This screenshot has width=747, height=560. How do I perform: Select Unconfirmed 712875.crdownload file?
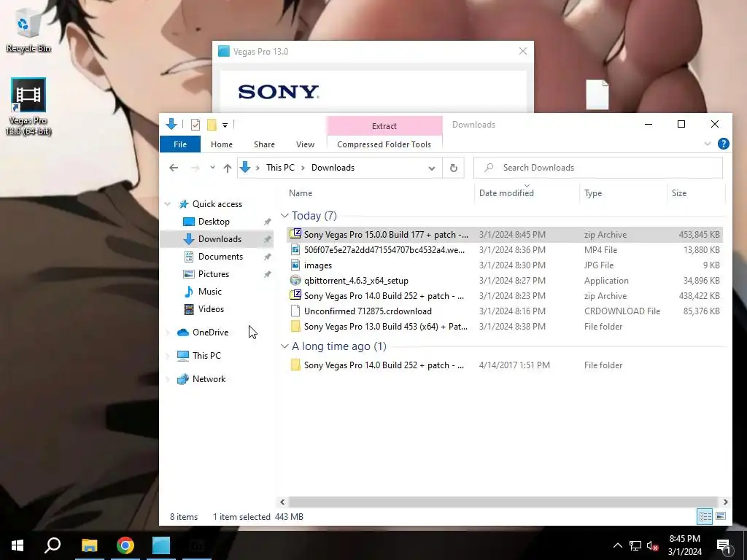[505, 311]
